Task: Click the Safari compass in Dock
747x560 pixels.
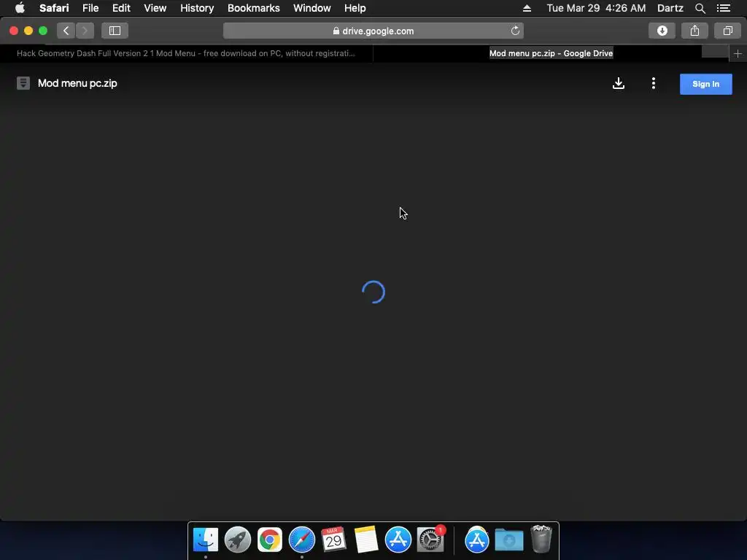Action: pyautogui.click(x=301, y=540)
